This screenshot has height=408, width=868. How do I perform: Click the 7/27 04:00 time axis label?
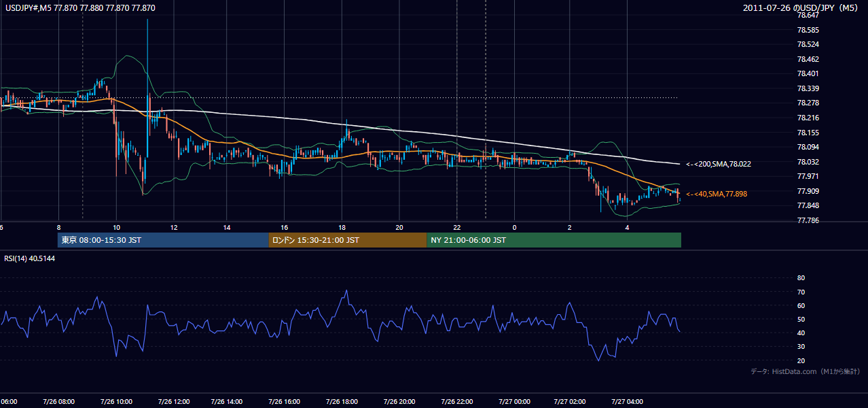[x=627, y=402]
